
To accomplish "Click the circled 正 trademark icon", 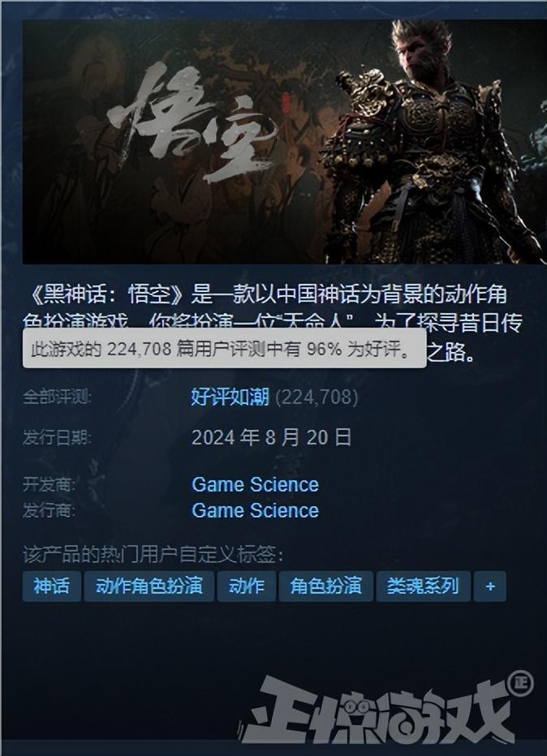I will click(x=520, y=683).
